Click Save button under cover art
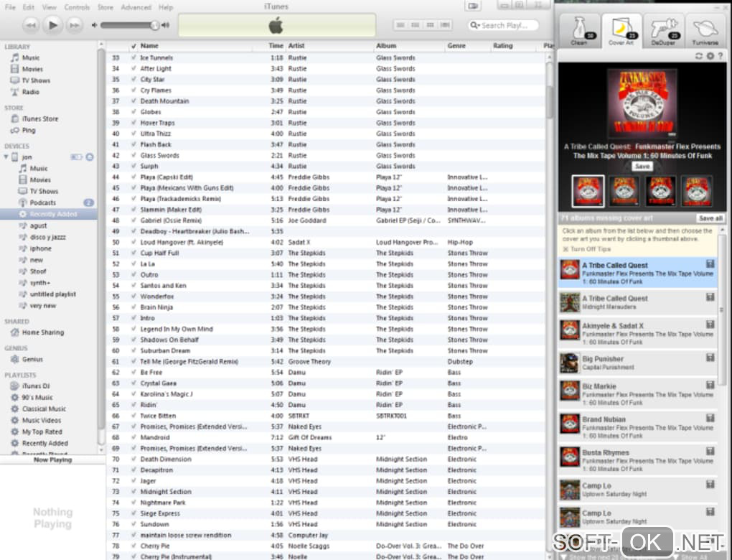Image resolution: width=732 pixels, height=560 pixels. pos(642,167)
